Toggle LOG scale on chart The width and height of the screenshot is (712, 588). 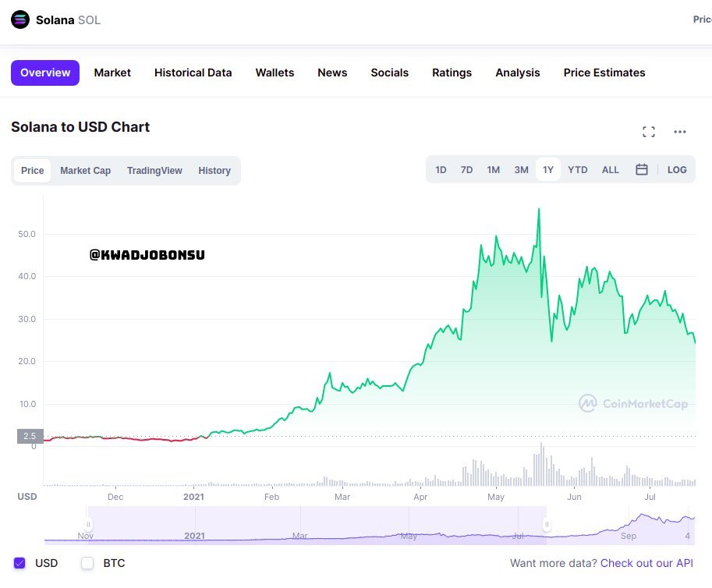coord(677,170)
